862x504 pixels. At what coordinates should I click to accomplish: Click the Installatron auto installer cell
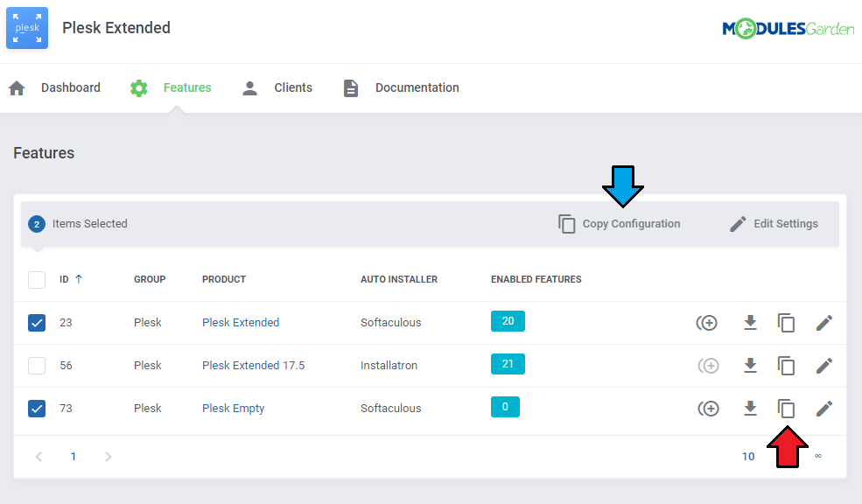pos(389,366)
